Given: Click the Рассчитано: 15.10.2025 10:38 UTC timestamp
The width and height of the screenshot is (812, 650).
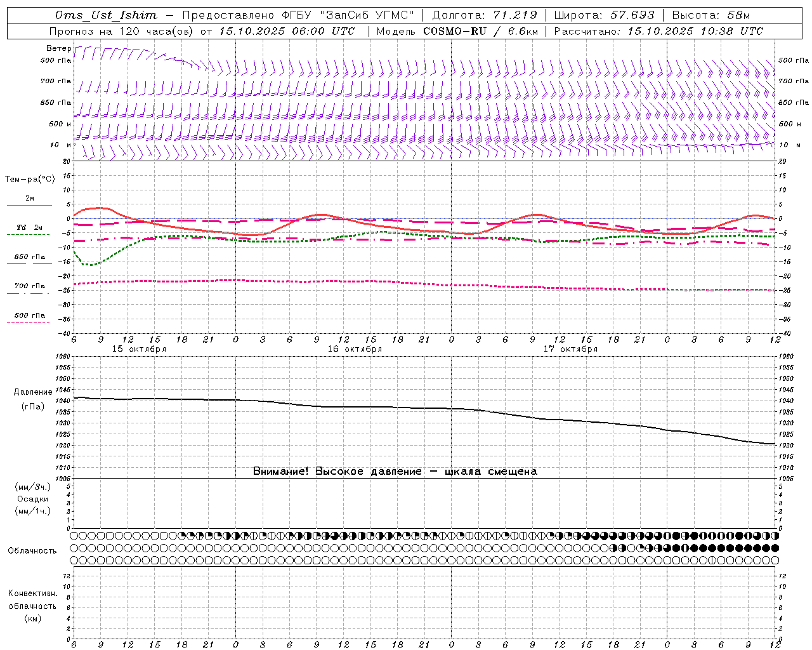Looking at the screenshot, I should [658, 31].
